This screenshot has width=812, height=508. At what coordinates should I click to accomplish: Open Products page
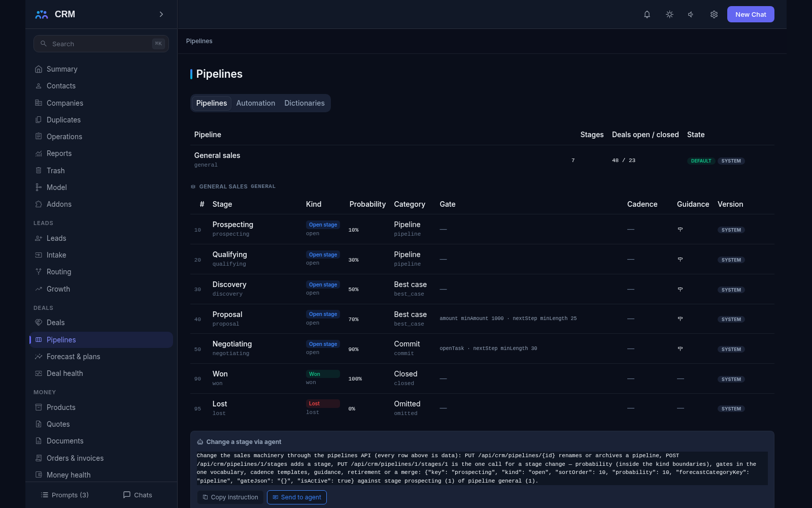[101, 407]
